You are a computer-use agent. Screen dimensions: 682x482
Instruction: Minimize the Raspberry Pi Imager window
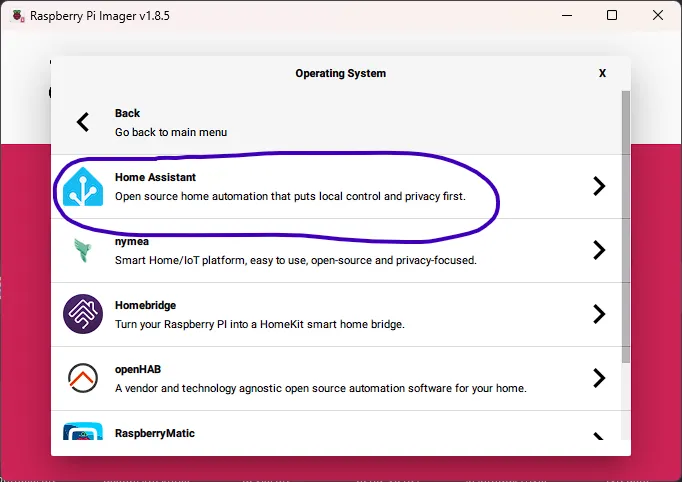567,15
